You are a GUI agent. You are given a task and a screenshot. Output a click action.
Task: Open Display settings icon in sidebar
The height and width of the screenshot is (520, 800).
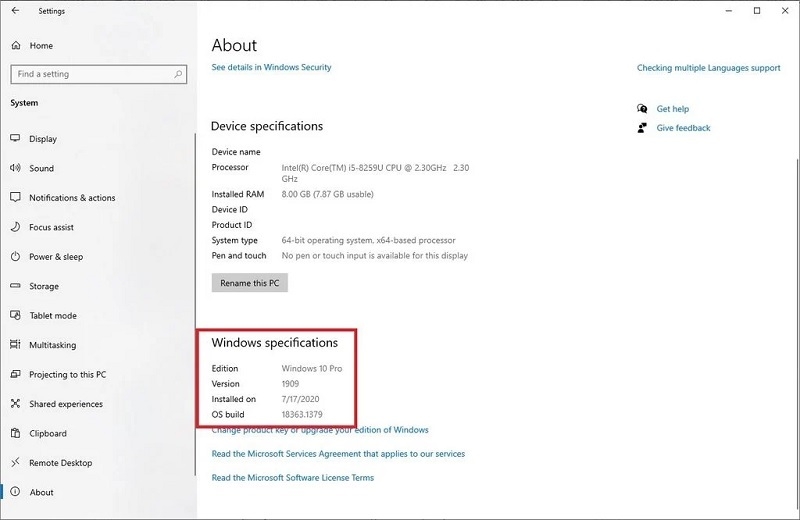click(16, 139)
